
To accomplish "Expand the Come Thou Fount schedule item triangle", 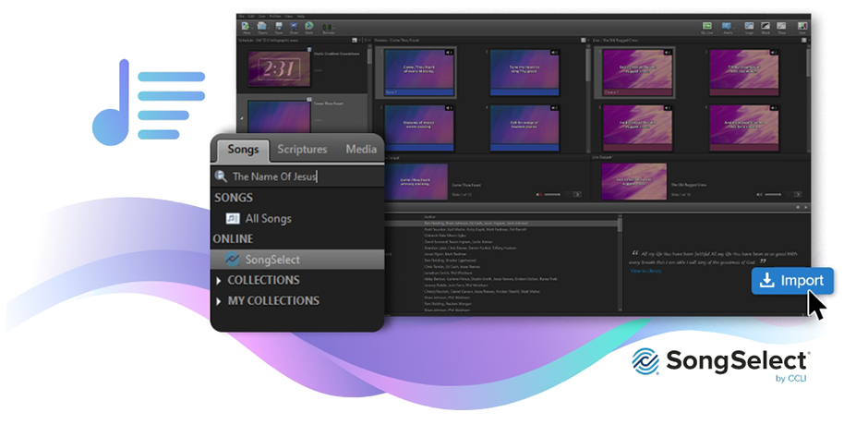I will [x=241, y=118].
